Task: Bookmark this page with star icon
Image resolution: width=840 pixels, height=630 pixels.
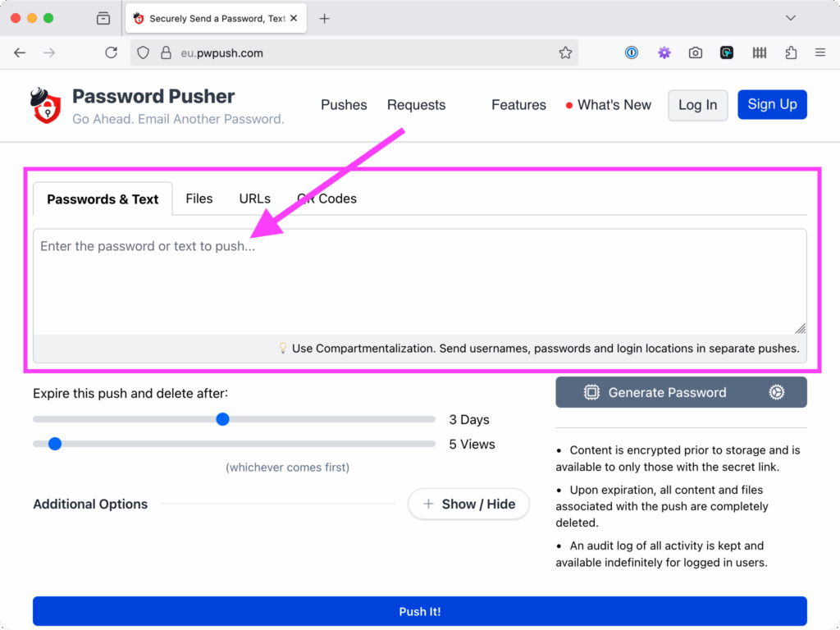Action: click(x=565, y=52)
